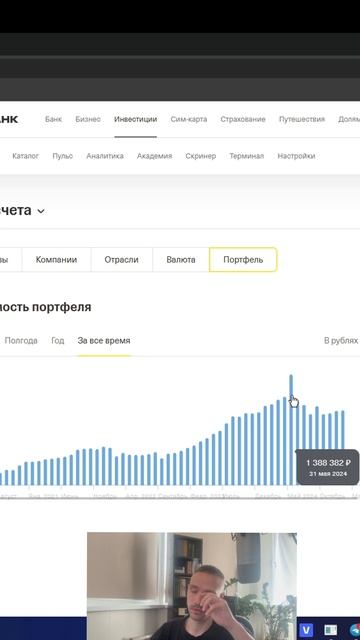This screenshot has height=640, width=360.
Task: Switch to the Компании tab
Action: [56, 260]
